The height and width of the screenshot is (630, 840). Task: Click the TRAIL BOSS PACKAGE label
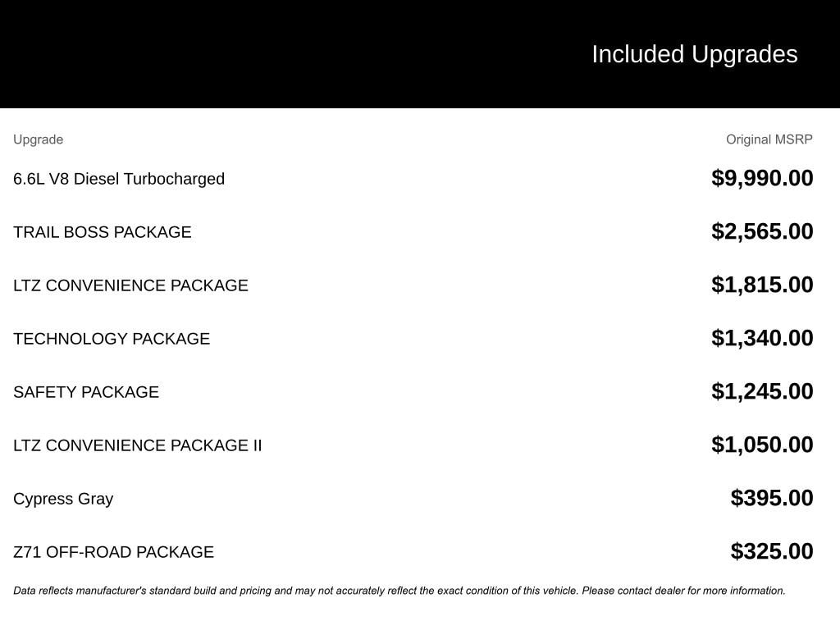103,232
